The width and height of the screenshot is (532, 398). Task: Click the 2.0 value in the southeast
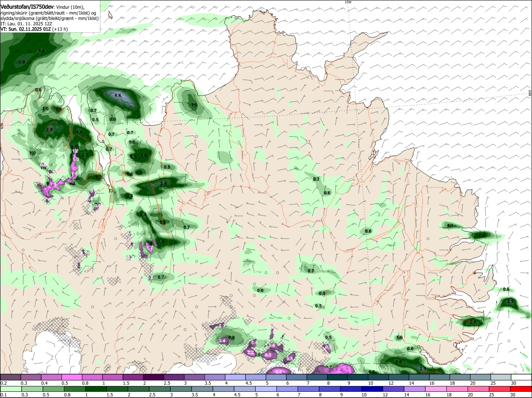point(399,362)
